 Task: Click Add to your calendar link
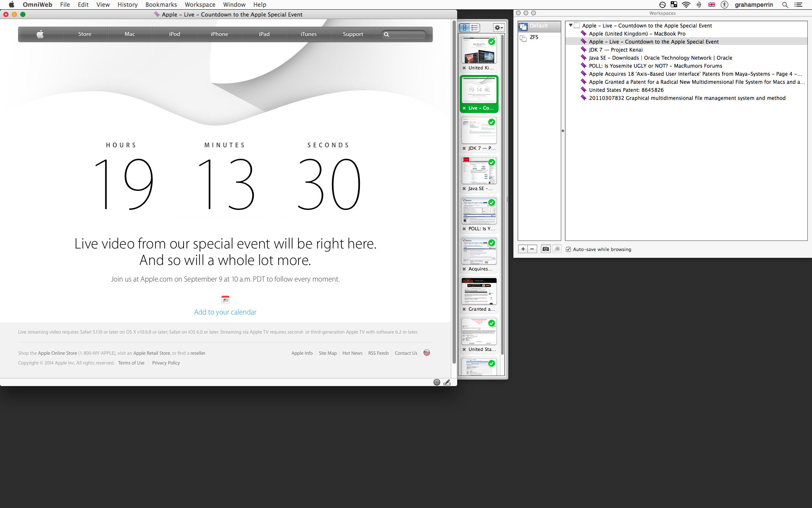click(225, 312)
